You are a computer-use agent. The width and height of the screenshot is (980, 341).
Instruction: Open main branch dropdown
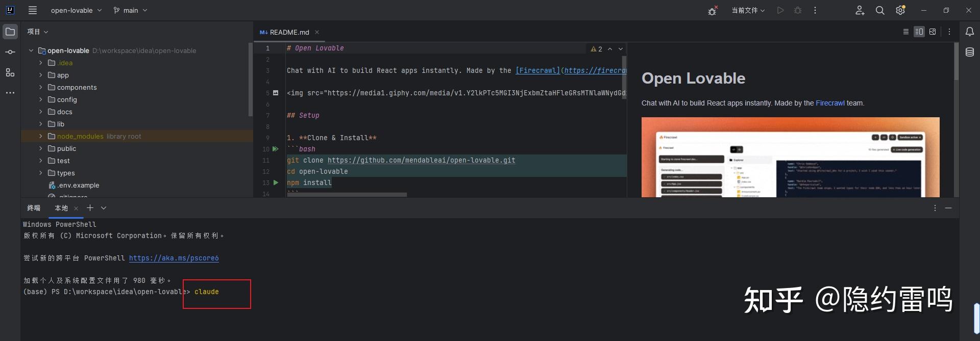(130, 10)
